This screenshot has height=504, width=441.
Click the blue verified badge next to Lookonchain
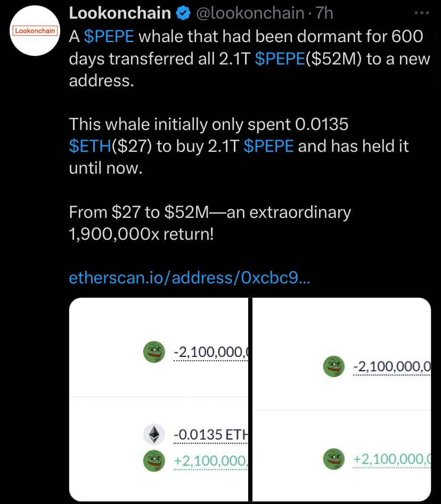183,12
